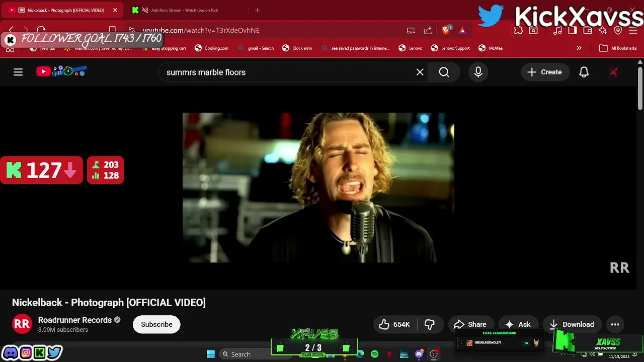Screen dimensions: 644x362
Task: Open the eBay shopping cart bookmark
Action: click(165, 48)
